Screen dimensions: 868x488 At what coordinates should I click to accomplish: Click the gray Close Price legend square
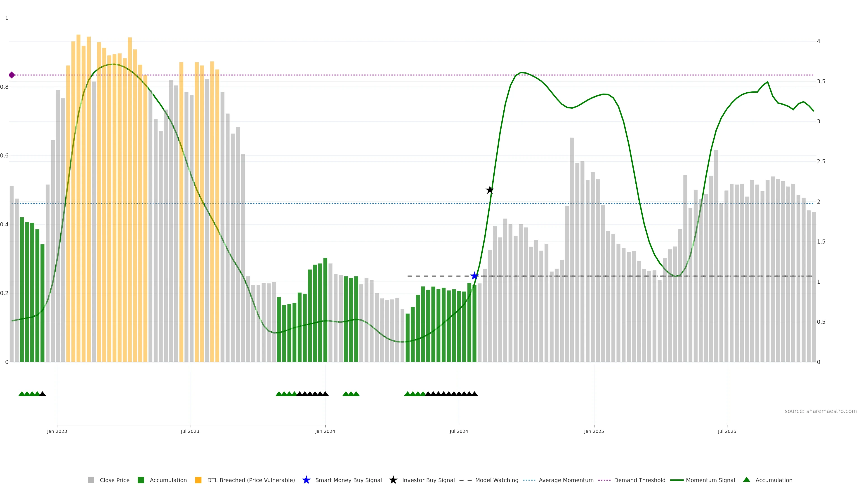click(x=91, y=480)
